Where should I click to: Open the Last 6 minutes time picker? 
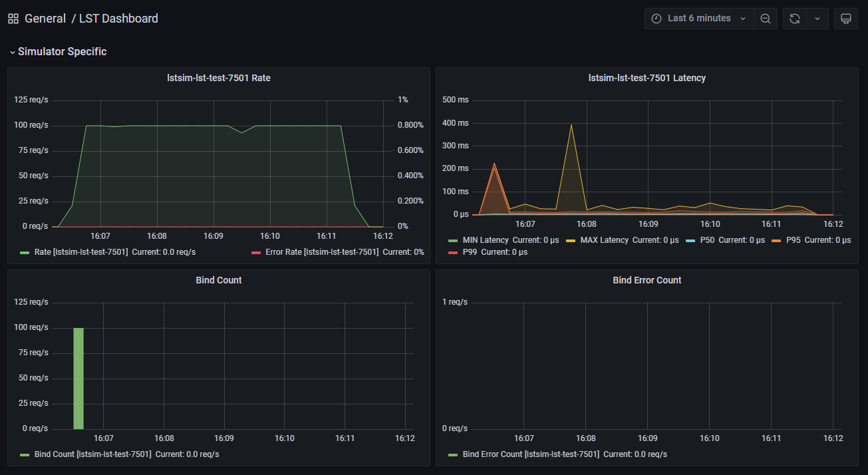click(698, 19)
